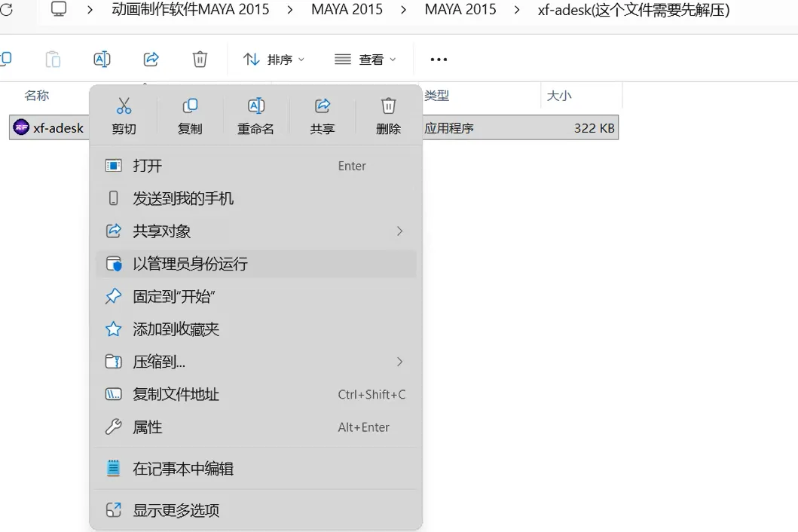This screenshot has width=798, height=532.
Task: Click the toolbar Rename icon
Action: [102, 59]
